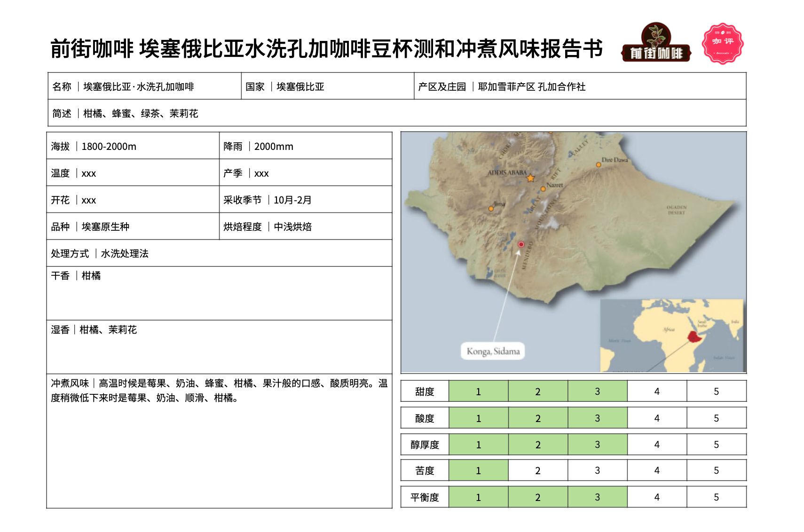Click the 开花 xxx placeholder cell
This screenshot has height=532, width=804.
[x=133, y=200]
